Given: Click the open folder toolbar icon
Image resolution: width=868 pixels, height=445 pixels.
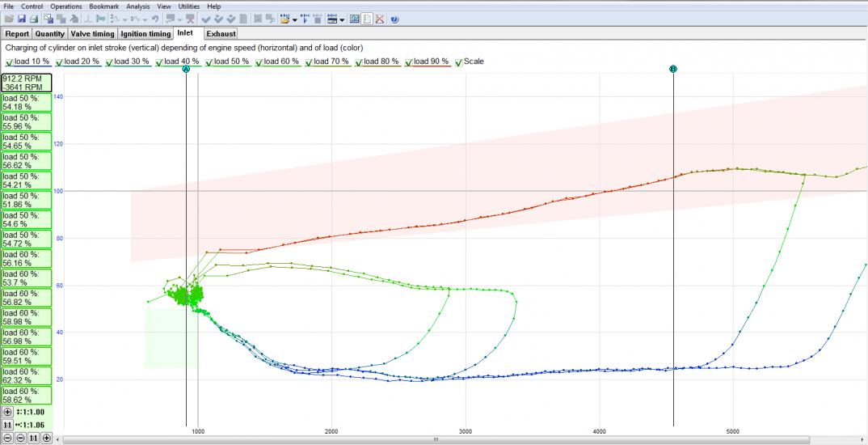Looking at the screenshot, I should 8,19.
